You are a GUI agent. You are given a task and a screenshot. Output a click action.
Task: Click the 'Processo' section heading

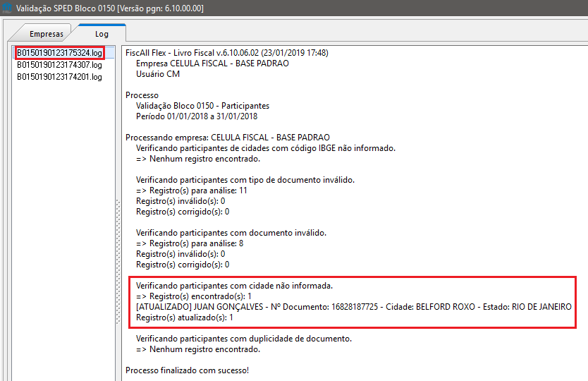pyautogui.click(x=142, y=95)
